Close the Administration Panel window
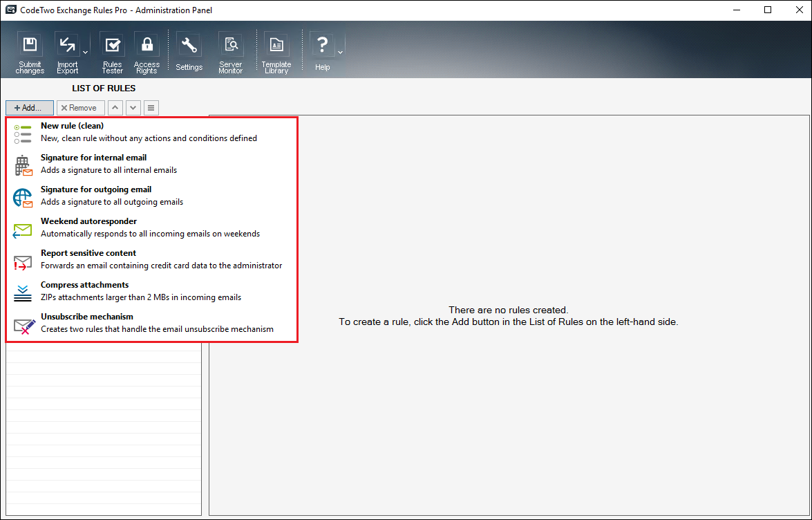Image resolution: width=812 pixels, height=520 pixels. (799, 10)
